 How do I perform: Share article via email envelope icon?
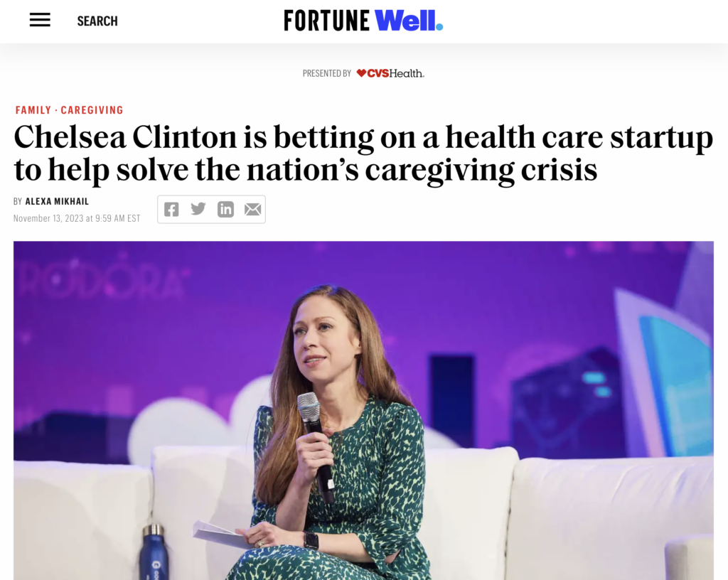[x=252, y=209]
